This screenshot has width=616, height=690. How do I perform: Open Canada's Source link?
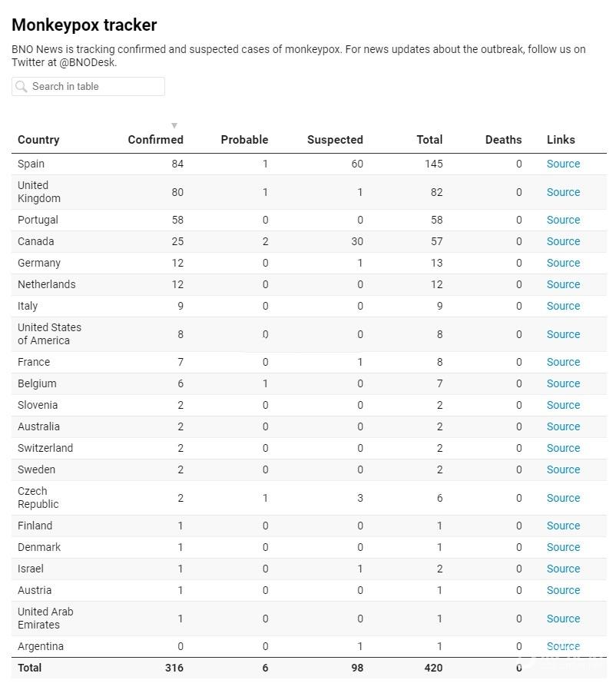tap(563, 241)
